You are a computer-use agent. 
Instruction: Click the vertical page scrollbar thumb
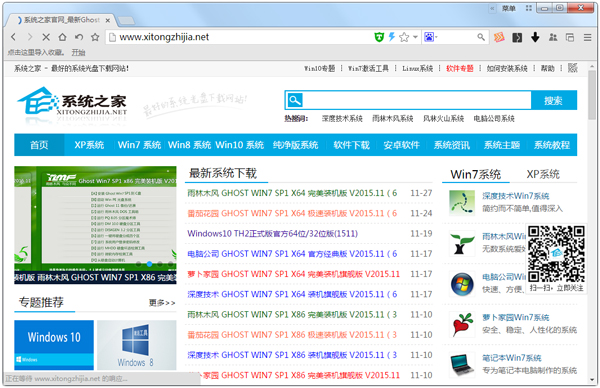tap(592, 96)
